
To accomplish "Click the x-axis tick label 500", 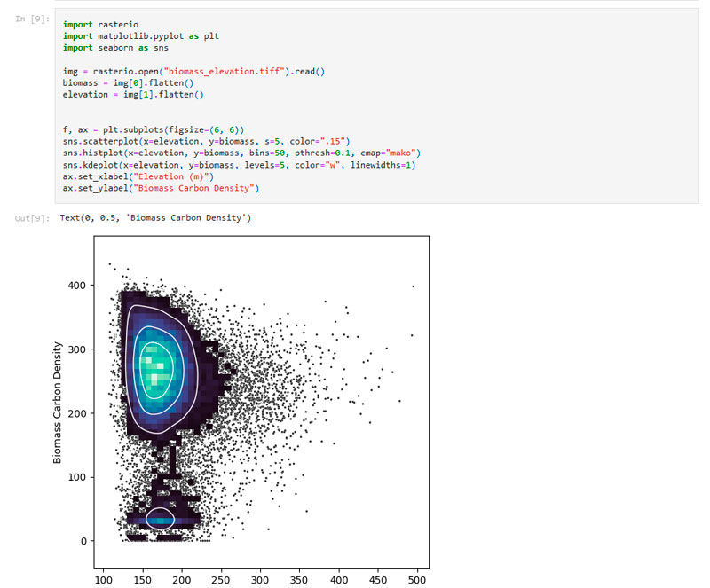I will 417,580.
